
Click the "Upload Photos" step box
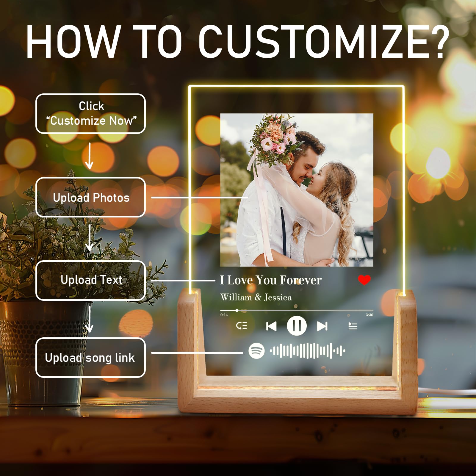coord(90,197)
